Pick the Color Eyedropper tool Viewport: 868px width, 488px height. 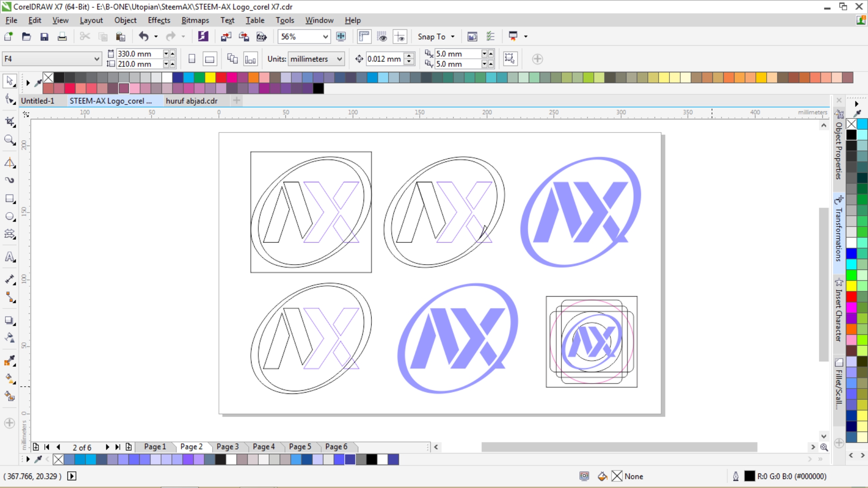[9, 361]
